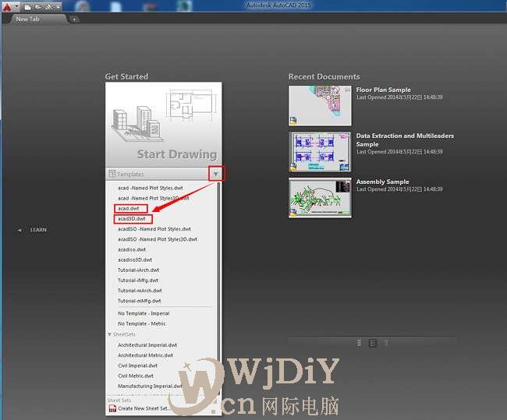Open the Floor Plan Sample thumbnail
Image resolution: width=507 pixels, height=420 pixels.
point(319,105)
